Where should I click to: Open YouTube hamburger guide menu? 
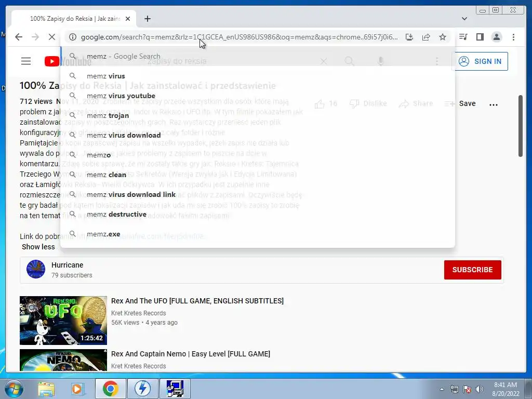[26, 61]
